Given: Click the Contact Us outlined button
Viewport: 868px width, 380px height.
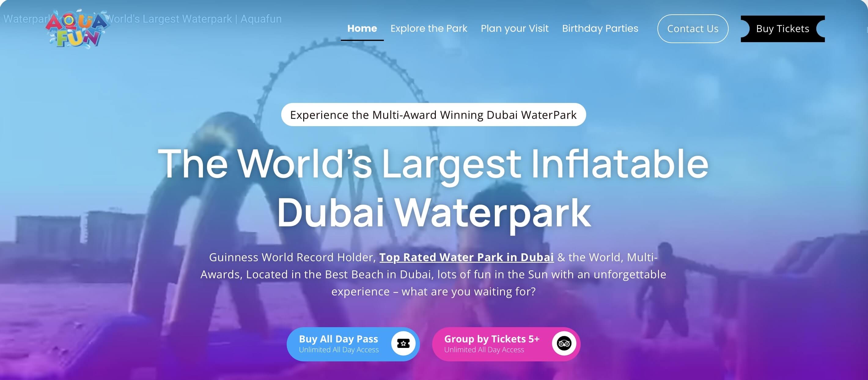Looking at the screenshot, I should [x=693, y=29].
